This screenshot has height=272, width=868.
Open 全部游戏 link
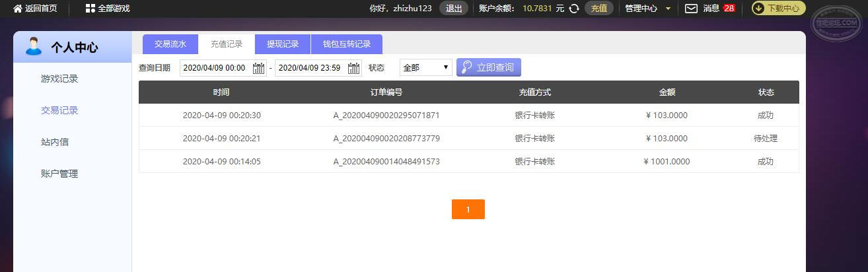click(114, 9)
